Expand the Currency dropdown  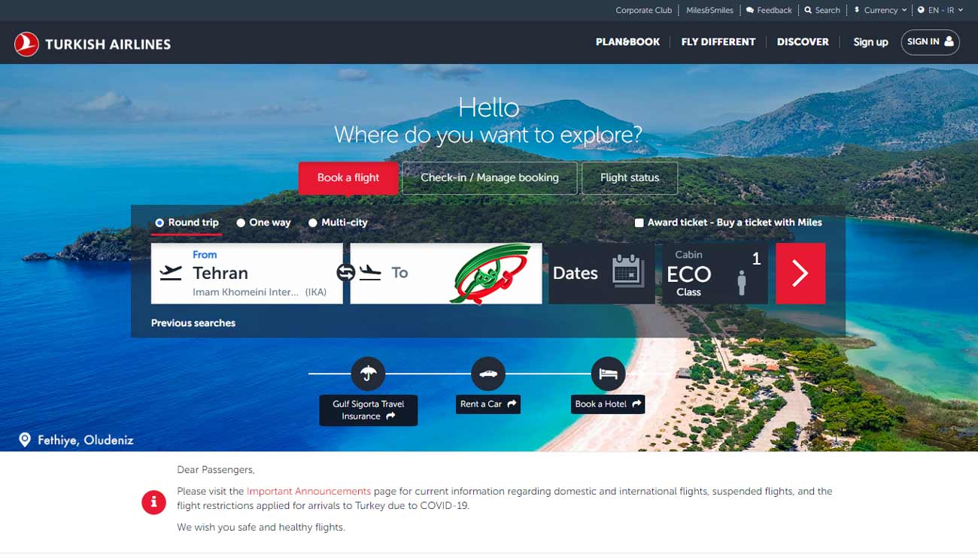click(x=880, y=11)
